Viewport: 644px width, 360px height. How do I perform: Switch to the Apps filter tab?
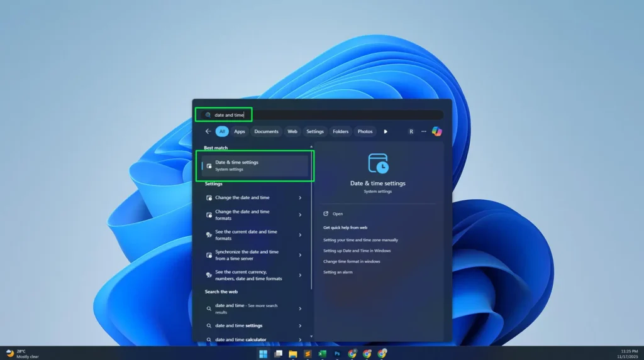[x=240, y=131]
